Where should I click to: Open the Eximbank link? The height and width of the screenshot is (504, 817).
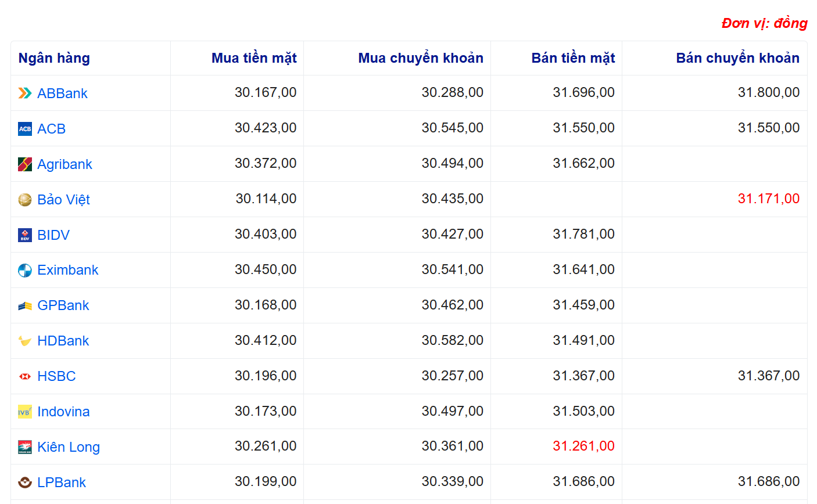click(x=68, y=270)
